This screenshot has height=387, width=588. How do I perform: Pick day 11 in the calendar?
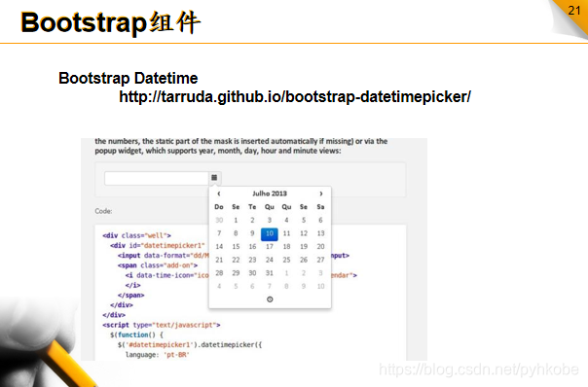point(286,233)
